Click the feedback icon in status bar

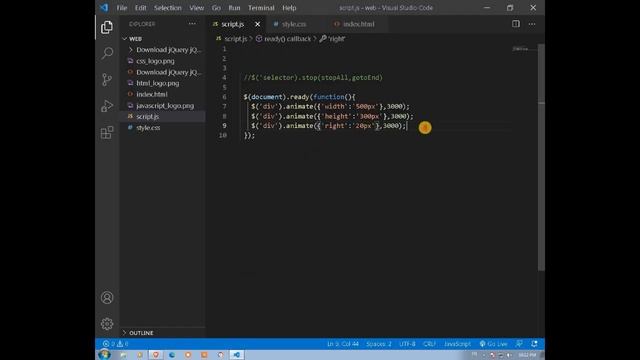pyautogui.click(x=519, y=344)
